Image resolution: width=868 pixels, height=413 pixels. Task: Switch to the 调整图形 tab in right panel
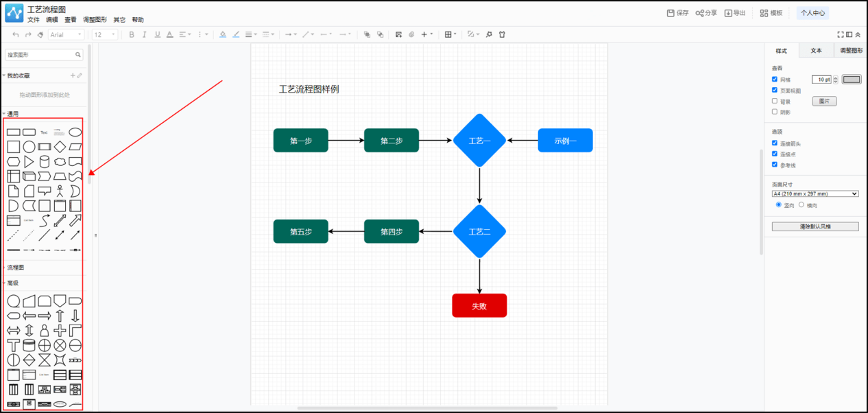[x=851, y=51]
